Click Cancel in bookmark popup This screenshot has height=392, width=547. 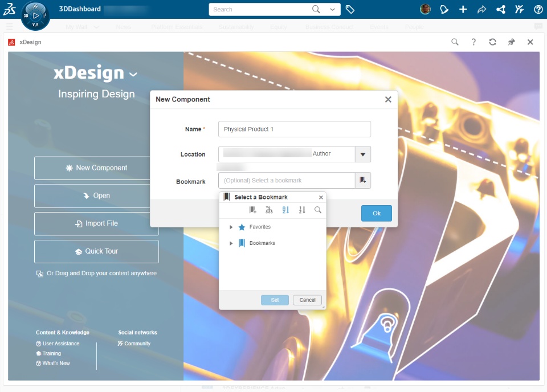pyautogui.click(x=307, y=300)
